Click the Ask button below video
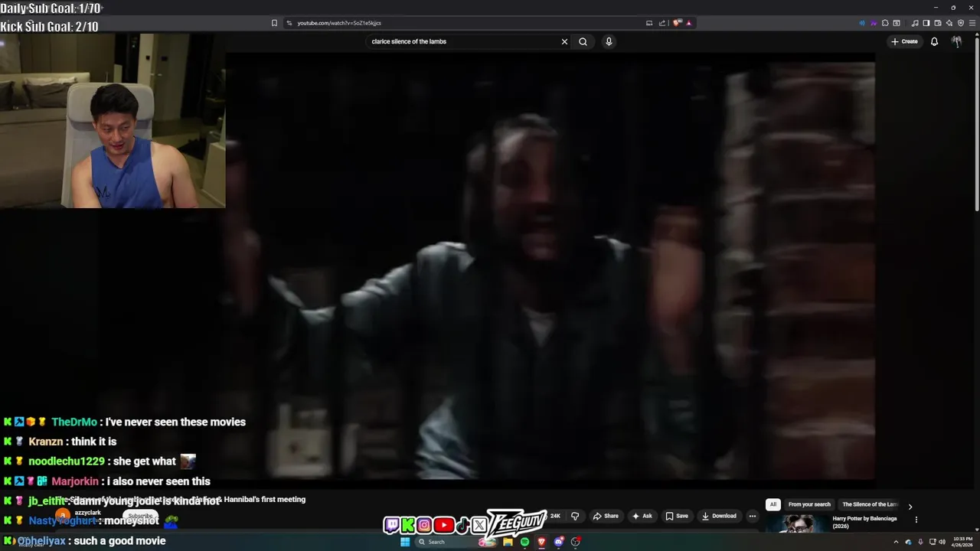 [642, 516]
